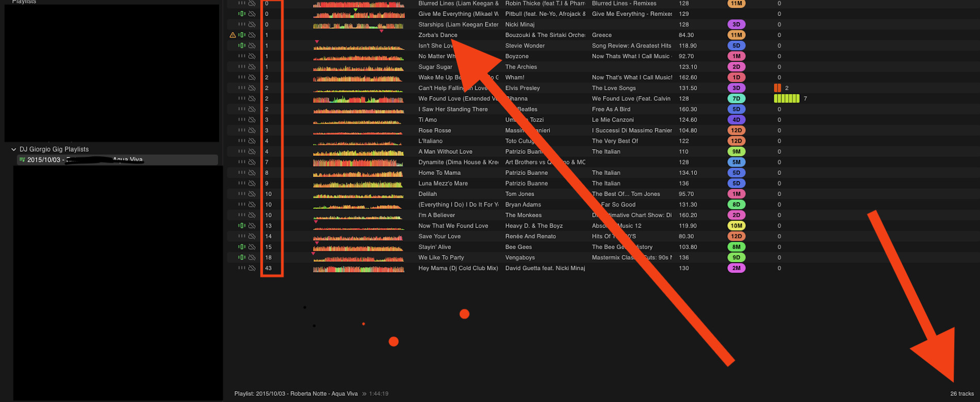Select the track title I'm A Believer
980x402 pixels.
pyautogui.click(x=437, y=215)
